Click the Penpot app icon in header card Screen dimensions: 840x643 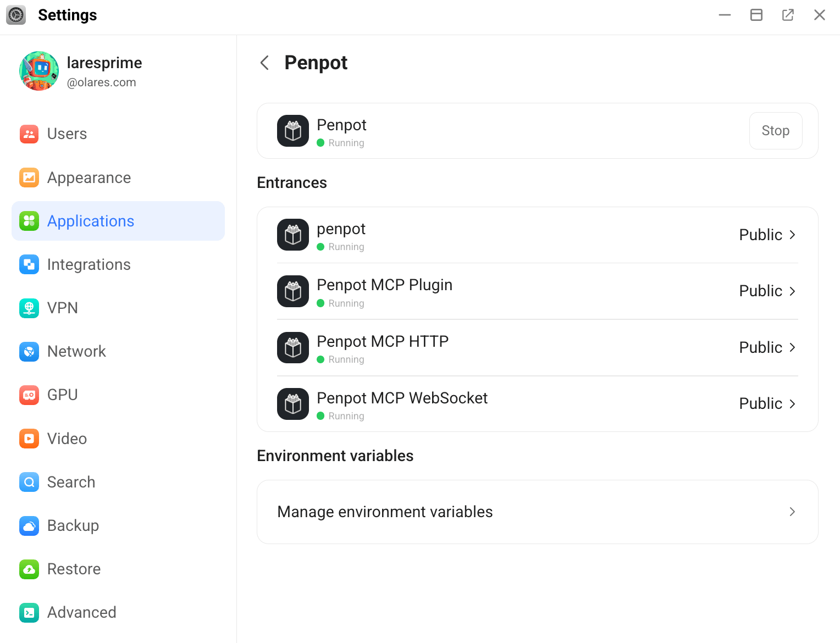293,131
